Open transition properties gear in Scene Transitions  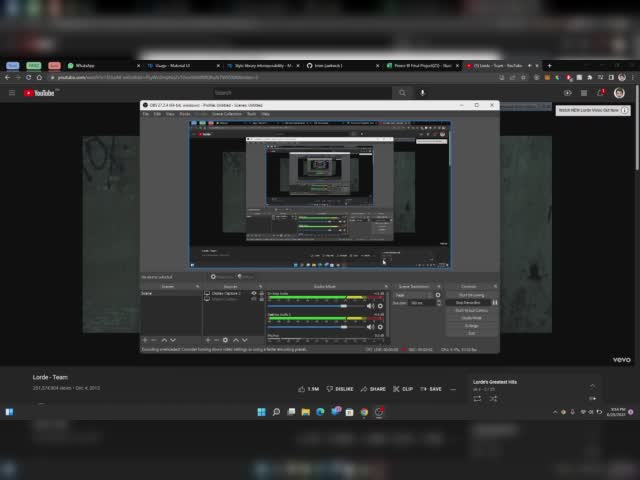(438, 295)
